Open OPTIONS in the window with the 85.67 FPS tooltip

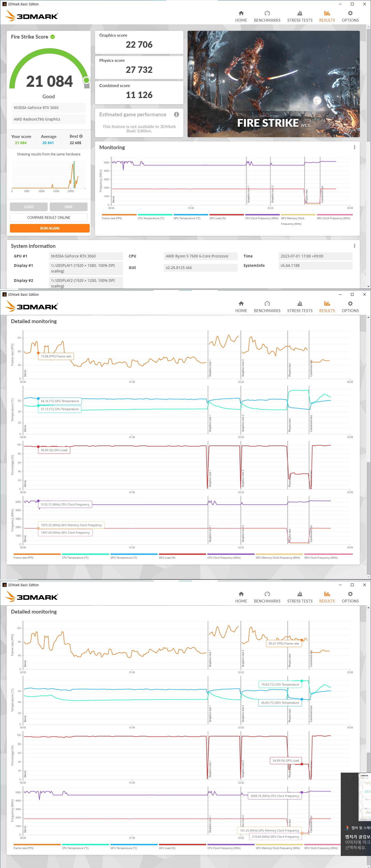350,597
